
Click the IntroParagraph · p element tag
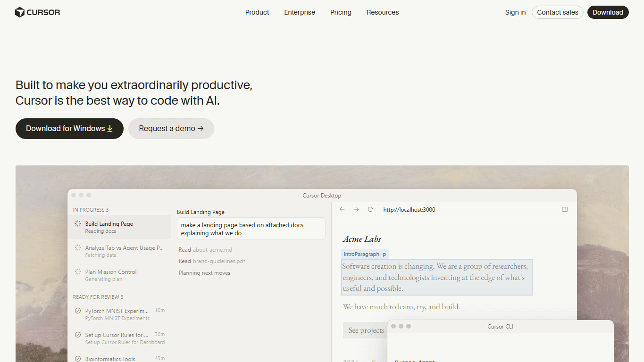[365, 254]
